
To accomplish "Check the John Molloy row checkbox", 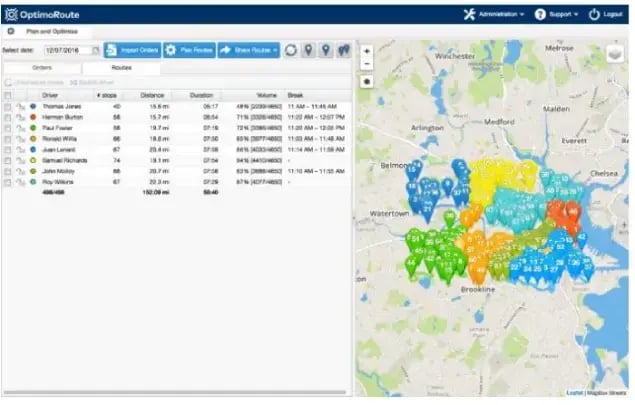I will [x=8, y=172].
